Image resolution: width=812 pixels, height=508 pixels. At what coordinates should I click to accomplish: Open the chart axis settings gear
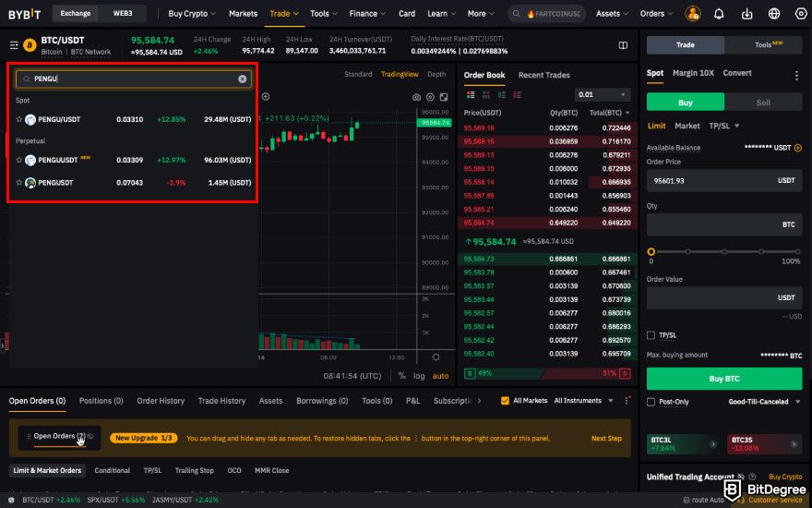coord(436,357)
